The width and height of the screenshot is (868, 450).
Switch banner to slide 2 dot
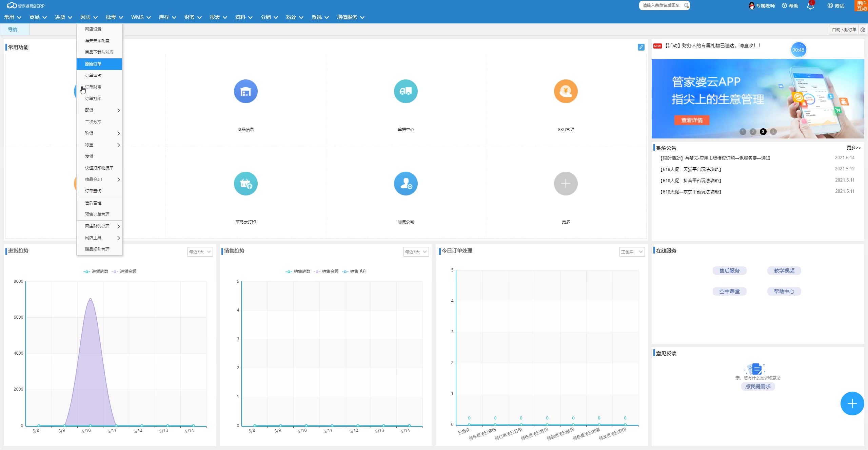tap(753, 132)
